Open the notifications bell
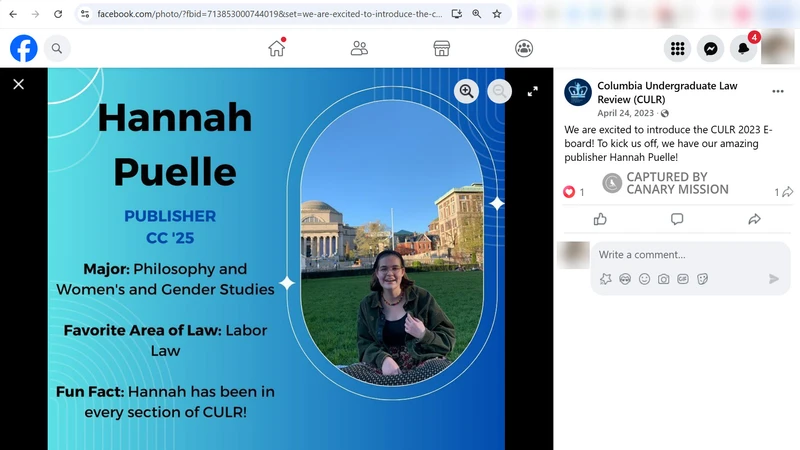 744,48
